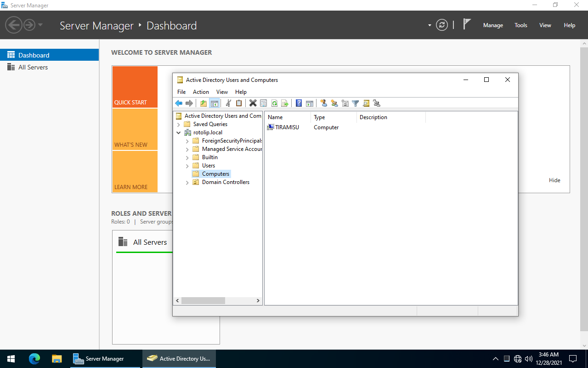Toggle the action pane visibility
Image resolution: width=588 pixels, height=368 pixels.
click(x=310, y=103)
